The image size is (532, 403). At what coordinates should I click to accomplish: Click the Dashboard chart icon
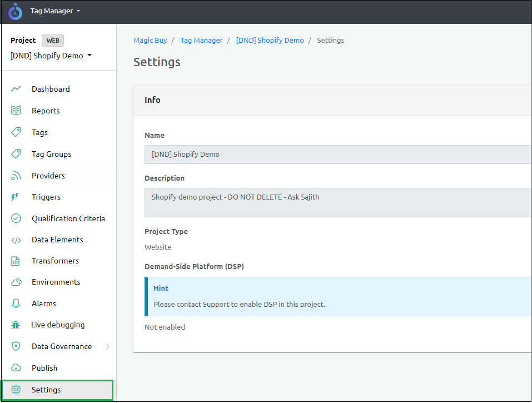tap(16, 89)
